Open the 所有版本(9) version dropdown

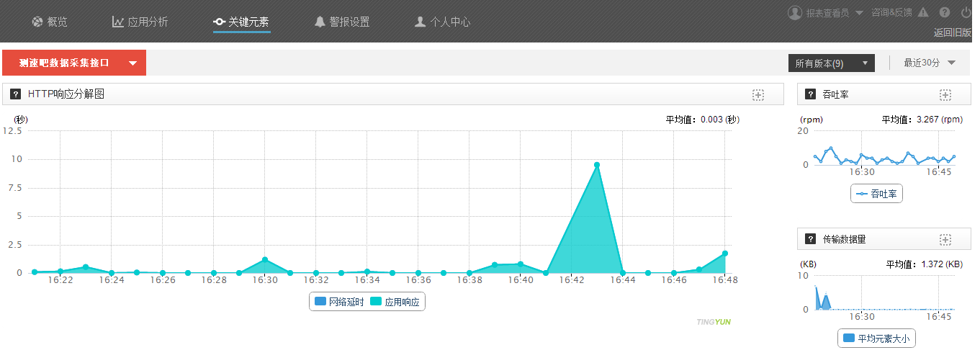[832, 63]
